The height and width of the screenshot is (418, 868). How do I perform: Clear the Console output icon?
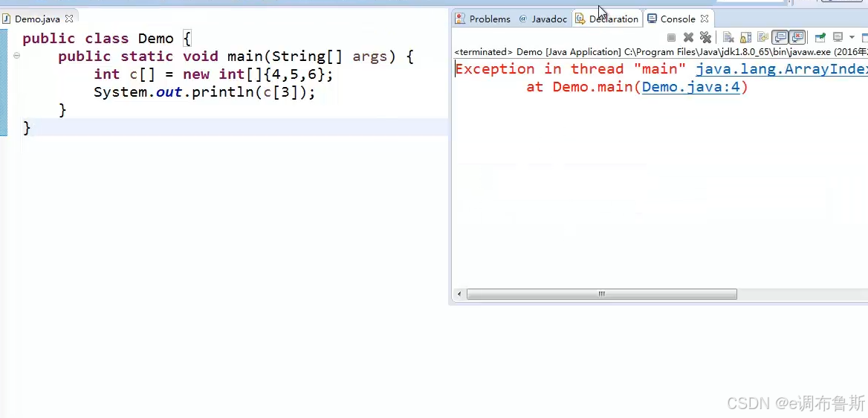(x=728, y=37)
